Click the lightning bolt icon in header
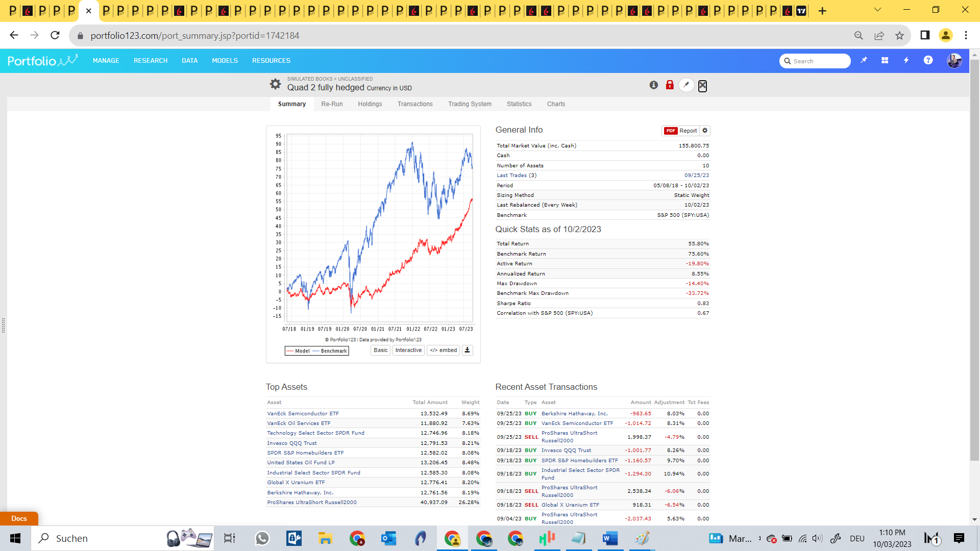 [x=906, y=60]
